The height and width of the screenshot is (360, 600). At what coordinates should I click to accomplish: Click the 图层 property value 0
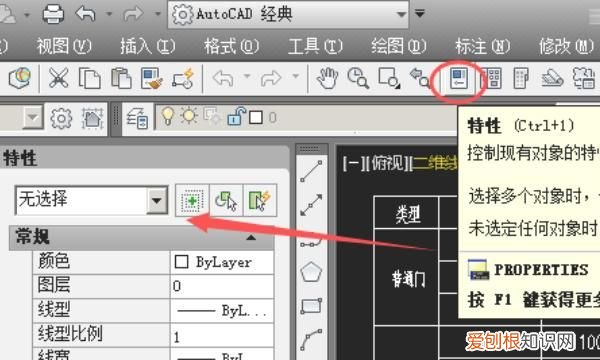coord(222,286)
